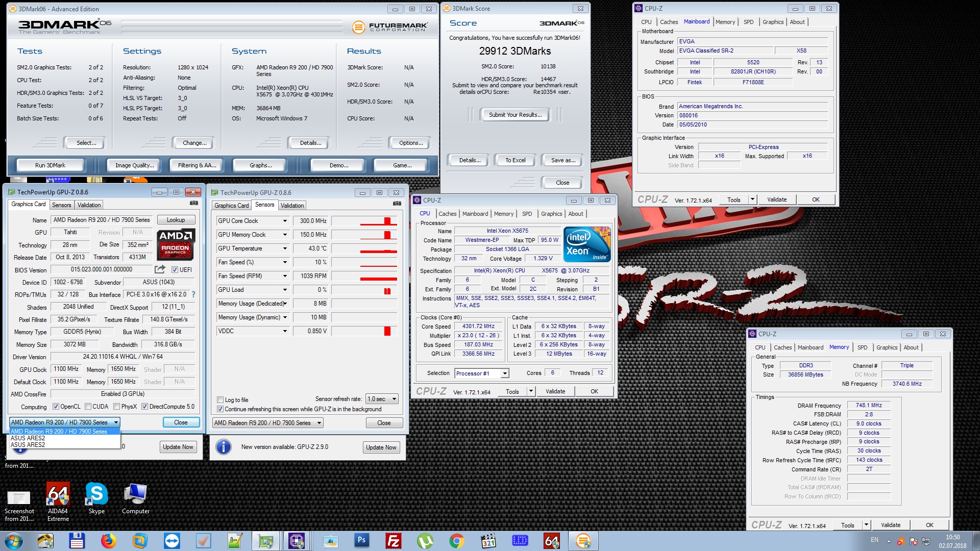
Task: Click the Image Quality button in 3DMark06
Action: coord(134,165)
